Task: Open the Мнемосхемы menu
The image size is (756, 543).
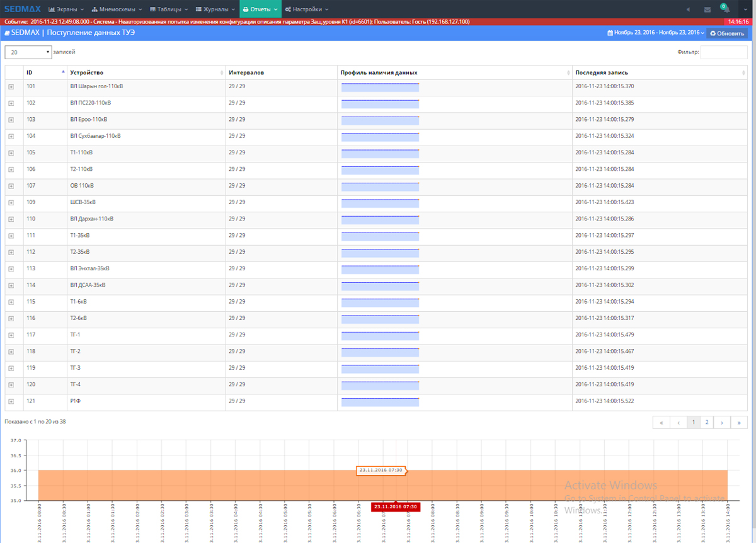Action: pyautogui.click(x=117, y=9)
